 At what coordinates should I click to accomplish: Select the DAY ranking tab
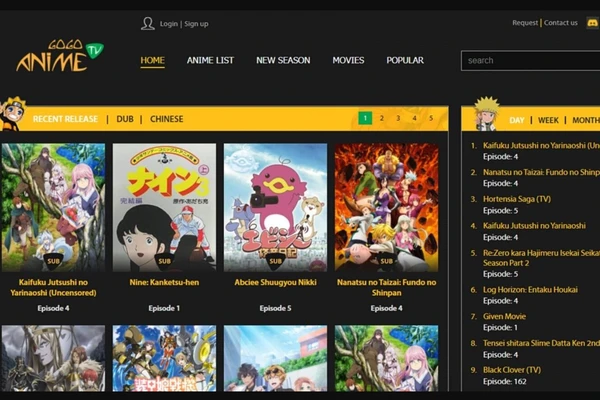tap(517, 120)
